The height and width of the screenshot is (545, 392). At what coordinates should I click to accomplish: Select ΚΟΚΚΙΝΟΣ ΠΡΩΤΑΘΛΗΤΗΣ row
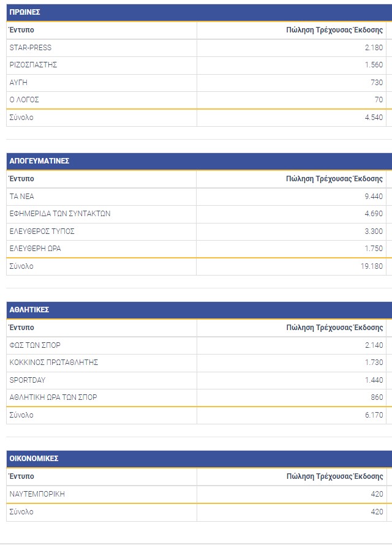[54, 363]
